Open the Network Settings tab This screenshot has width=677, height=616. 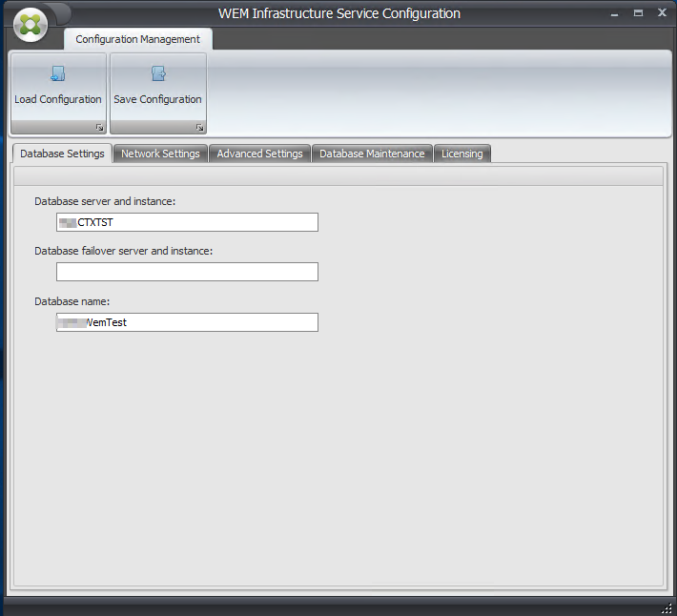coord(160,154)
